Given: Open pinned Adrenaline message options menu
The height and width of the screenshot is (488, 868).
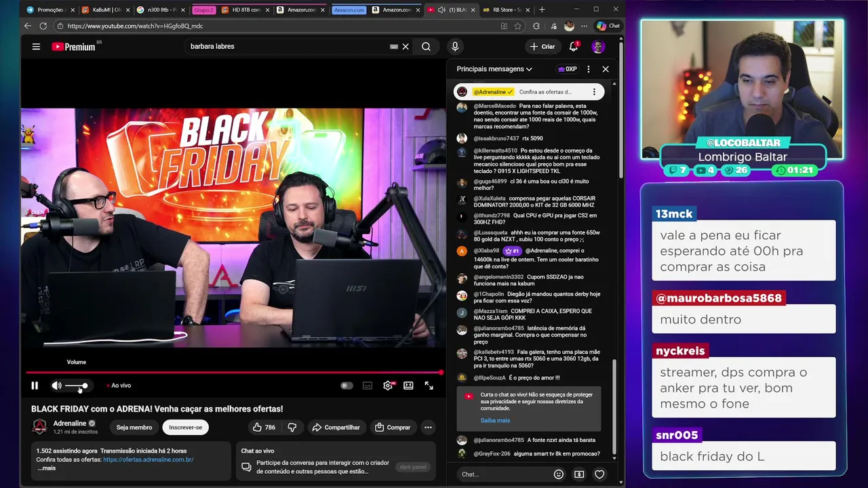Looking at the screenshot, I should pos(594,92).
